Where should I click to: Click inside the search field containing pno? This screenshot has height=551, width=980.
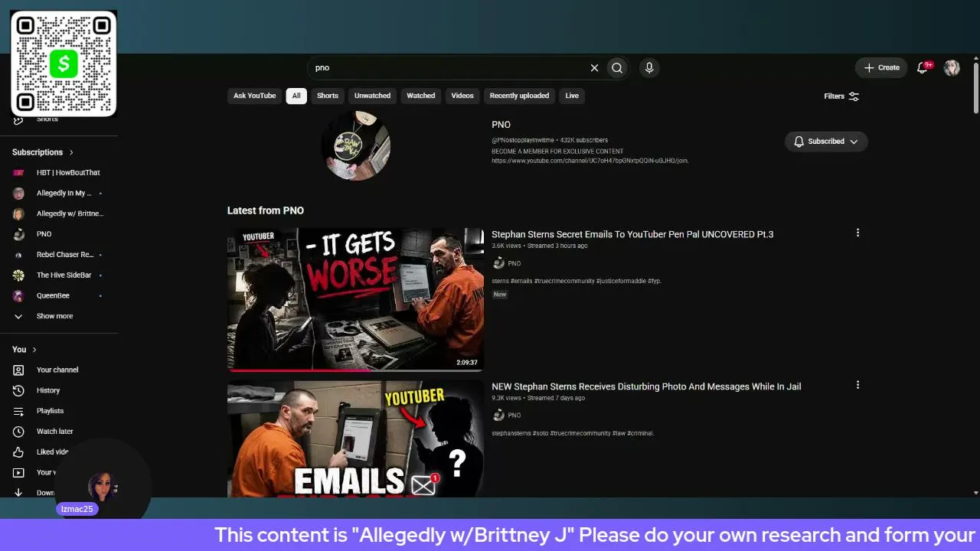coord(448,67)
